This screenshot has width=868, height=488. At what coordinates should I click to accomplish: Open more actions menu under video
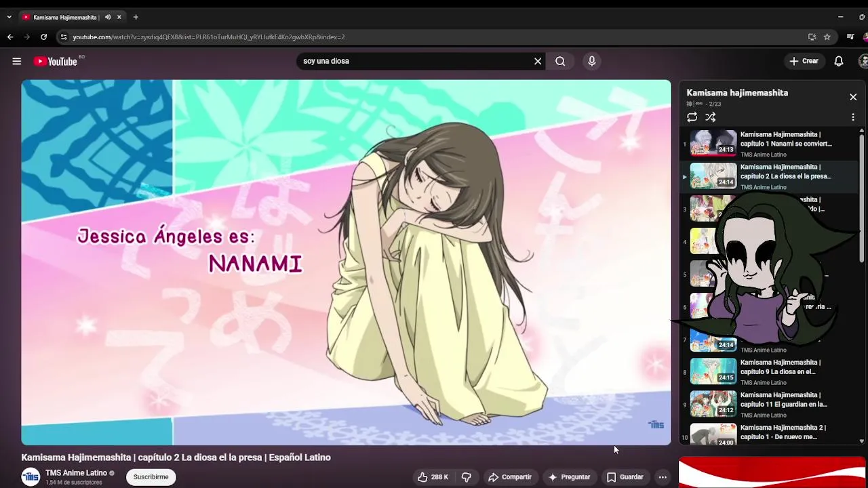tap(663, 477)
